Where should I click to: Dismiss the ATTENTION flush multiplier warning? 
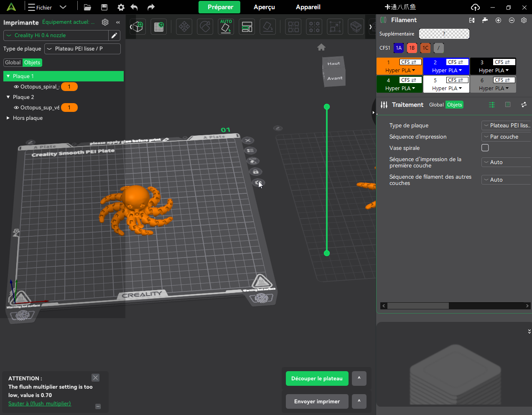pyautogui.click(x=96, y=378)
